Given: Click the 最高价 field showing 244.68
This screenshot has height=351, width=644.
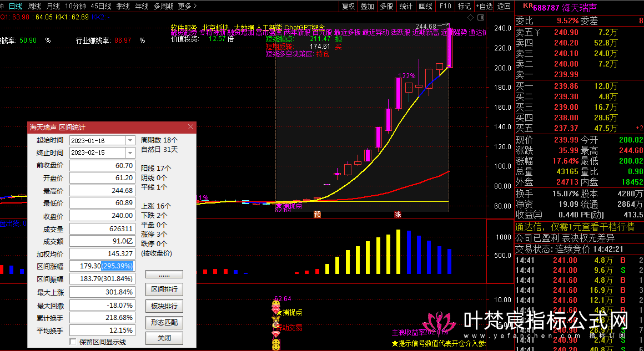Looking at the screenshot, I should (102, 191).
